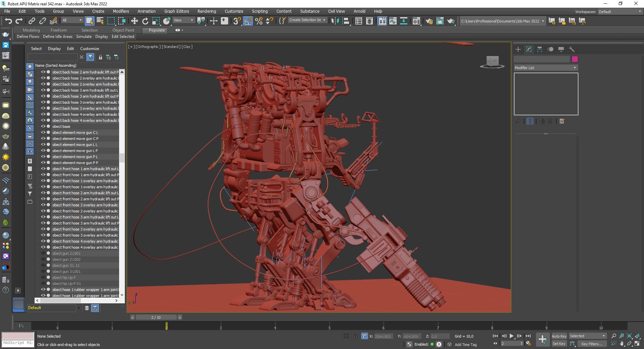The width and height of the screenshot is (644, 349).
Task: Select the Rotate tool
Action: [145, 21]
